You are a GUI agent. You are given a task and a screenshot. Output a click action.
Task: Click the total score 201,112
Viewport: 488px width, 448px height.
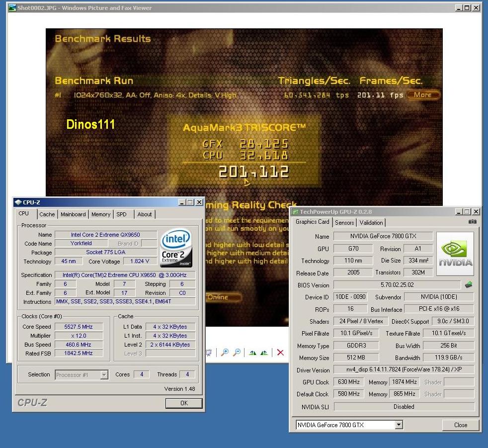pyautogui.click(x=253, y=172)
